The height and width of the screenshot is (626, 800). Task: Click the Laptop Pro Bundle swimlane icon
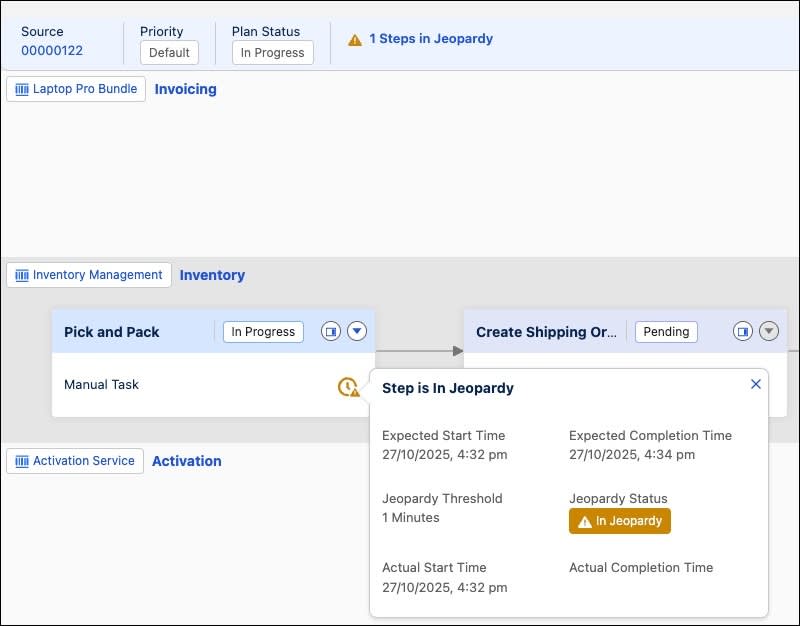pyautogui.click(x=23, y=89)
